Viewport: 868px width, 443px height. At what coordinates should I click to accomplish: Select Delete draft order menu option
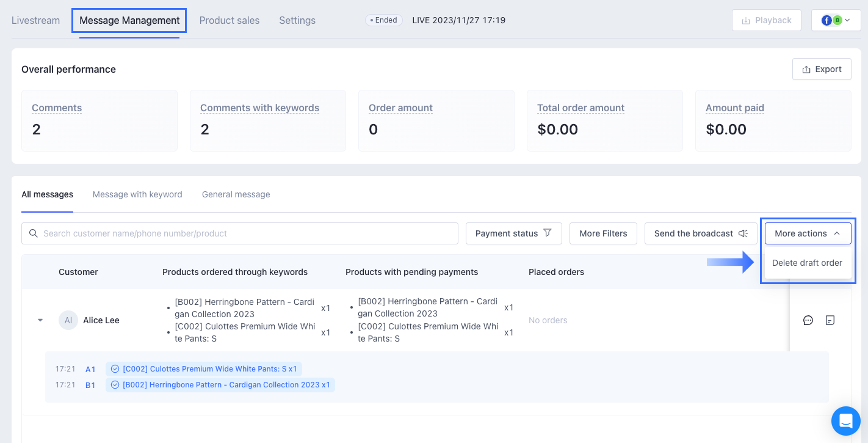(x=807, y=263)
